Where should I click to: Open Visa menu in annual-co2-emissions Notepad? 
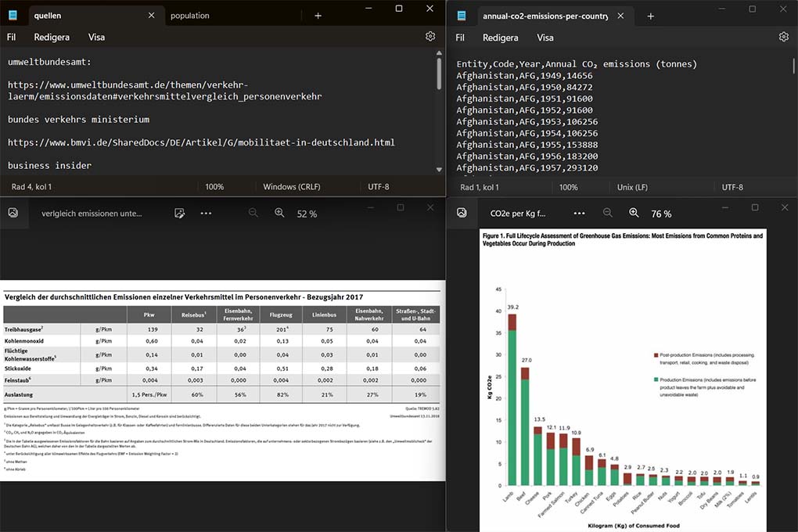pos(545,37)
